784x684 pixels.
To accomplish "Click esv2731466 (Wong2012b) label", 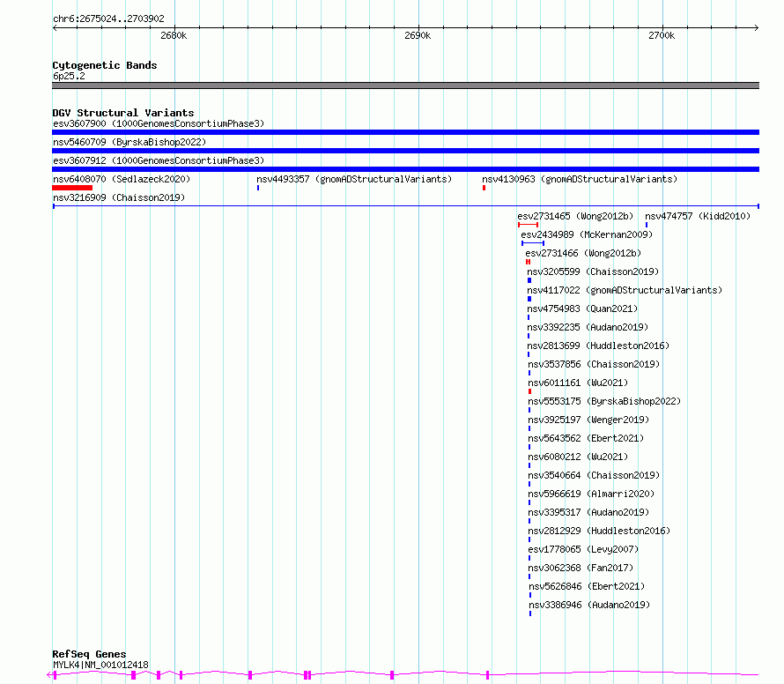I will pos(583,253).
